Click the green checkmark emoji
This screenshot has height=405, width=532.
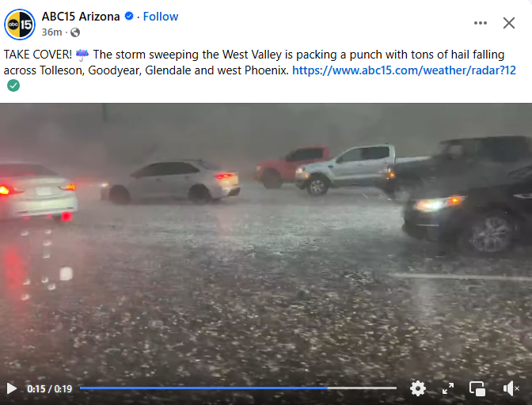(x=13, y=85)
